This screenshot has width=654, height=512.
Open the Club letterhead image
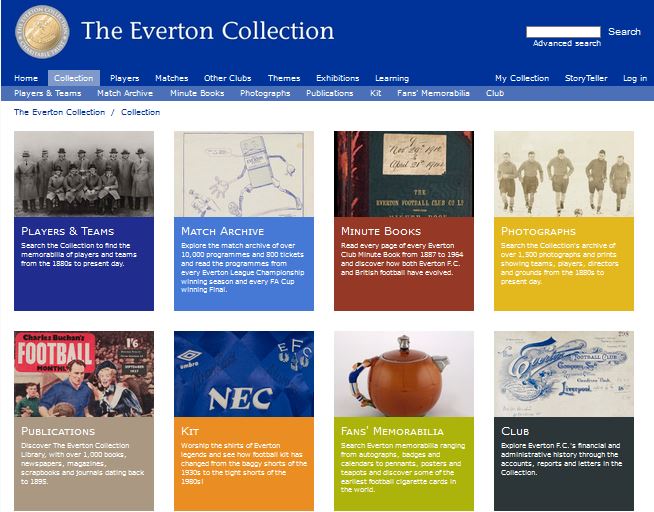point(564,374)
